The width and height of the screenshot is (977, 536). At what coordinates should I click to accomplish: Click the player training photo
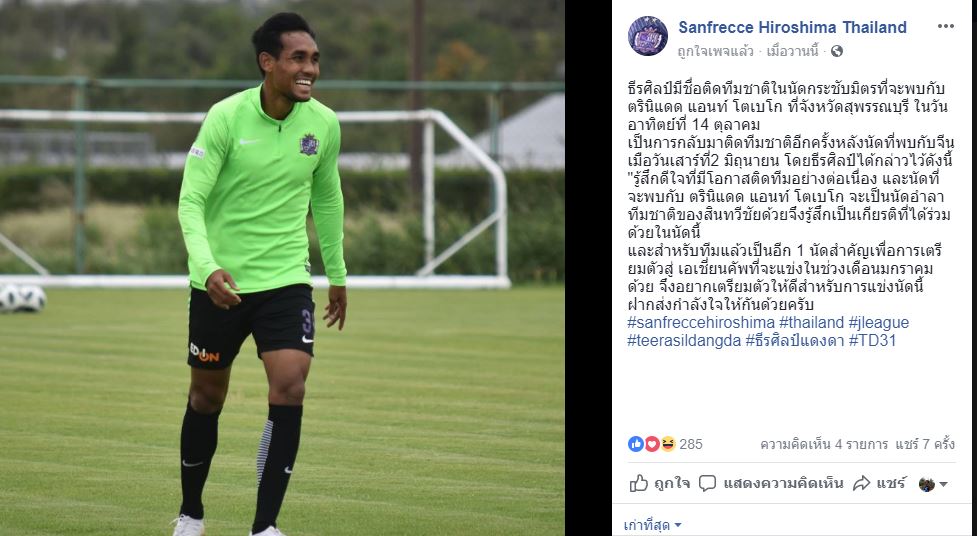282,268
